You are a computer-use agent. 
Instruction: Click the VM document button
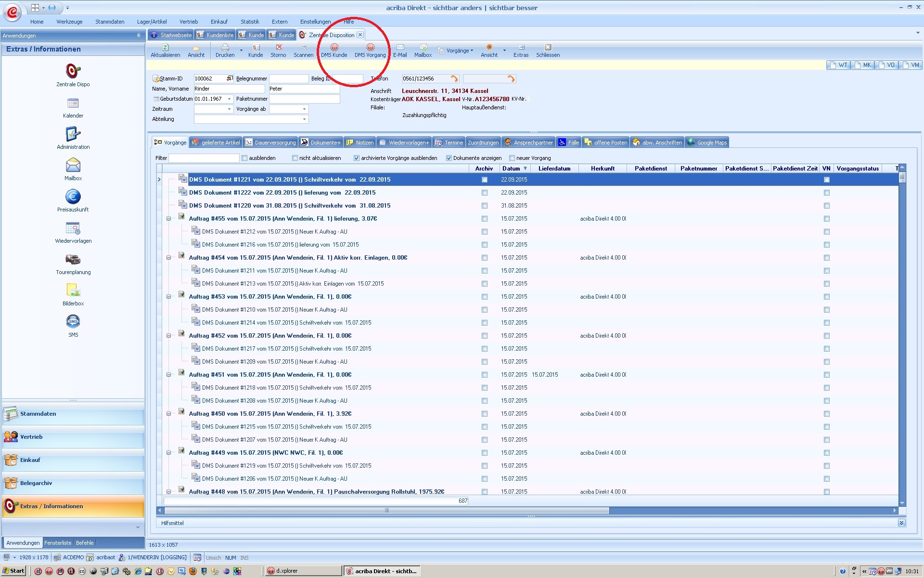(x=911, y=65)
